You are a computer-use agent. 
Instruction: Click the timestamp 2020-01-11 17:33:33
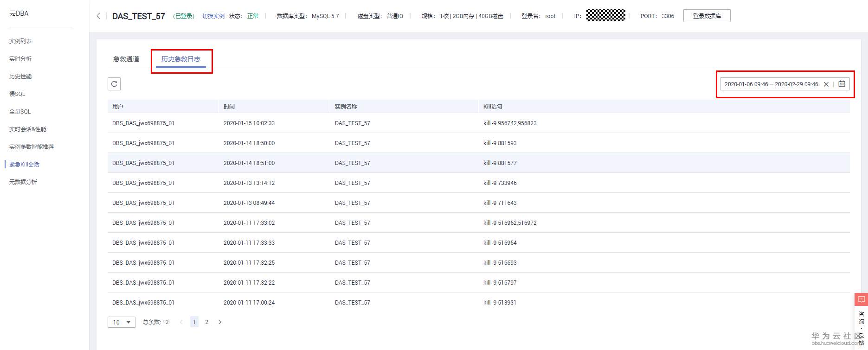(249, 243)
